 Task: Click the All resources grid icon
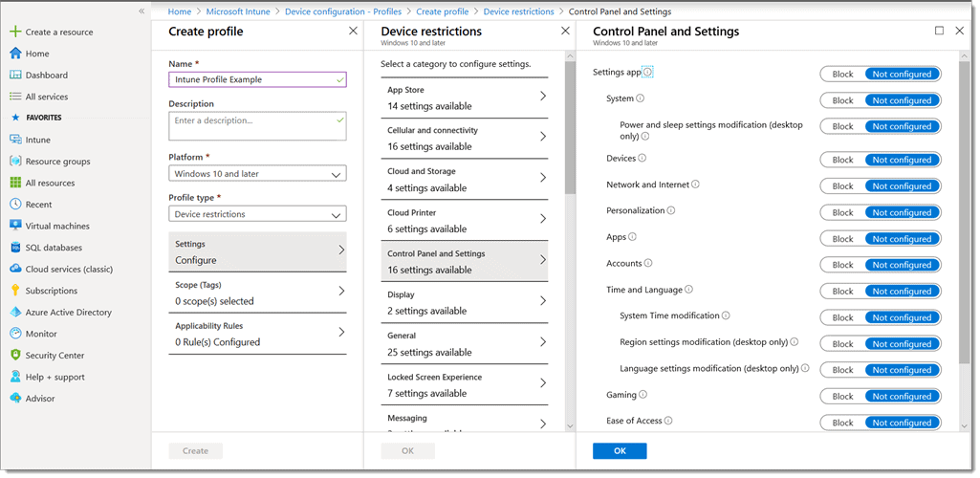(x=15, y=184)
